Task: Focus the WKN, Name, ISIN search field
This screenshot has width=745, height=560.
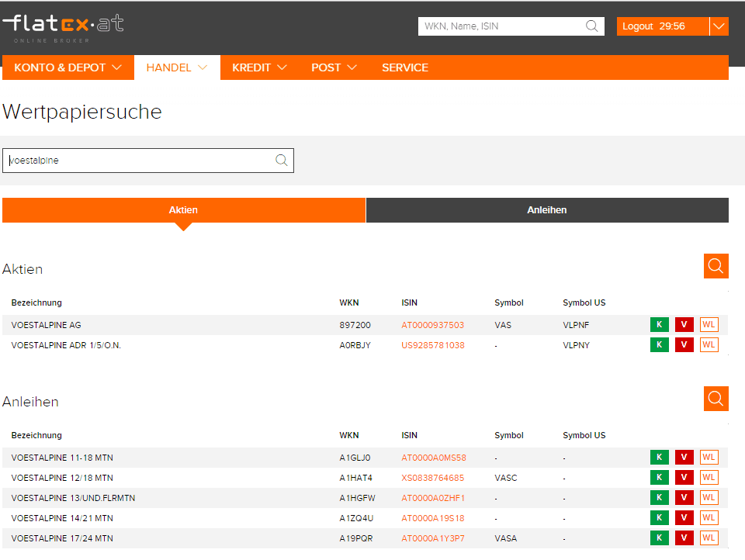Action: pos(501,26)
